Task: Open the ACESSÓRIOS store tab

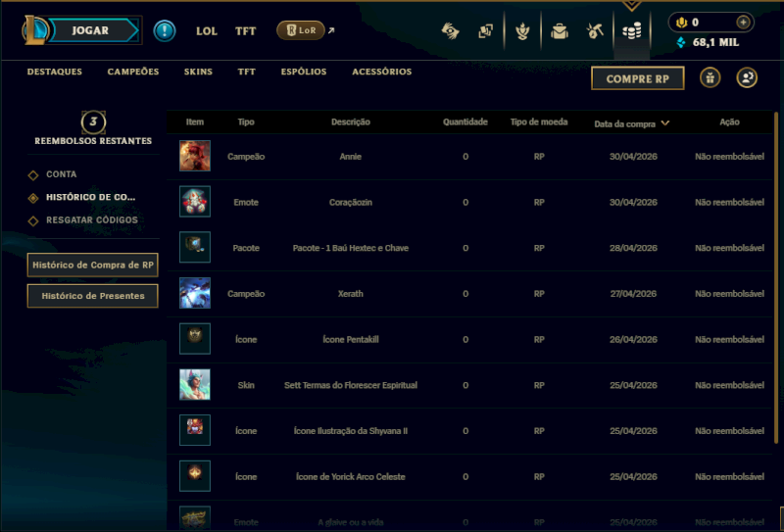Action: pos(382,72)
